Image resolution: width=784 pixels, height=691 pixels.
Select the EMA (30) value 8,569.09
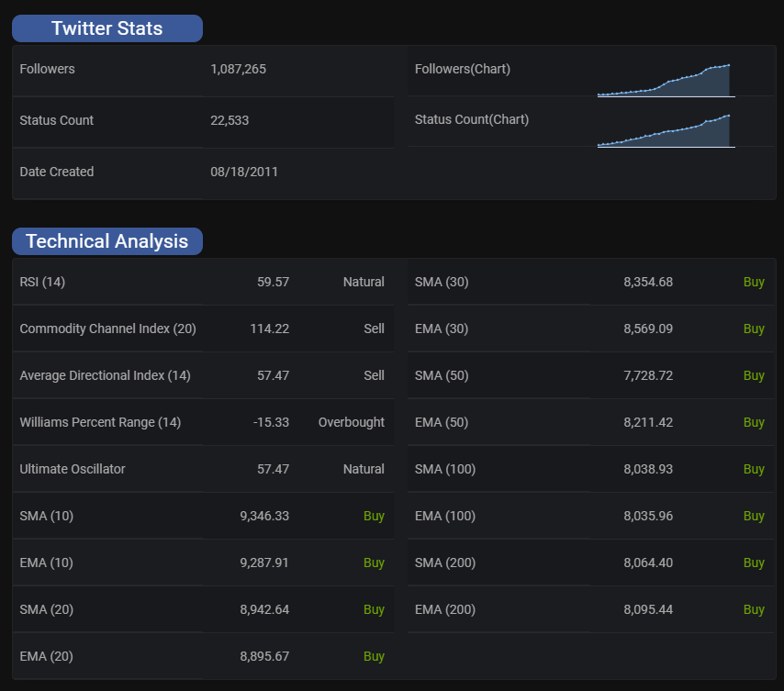[648, 329]
